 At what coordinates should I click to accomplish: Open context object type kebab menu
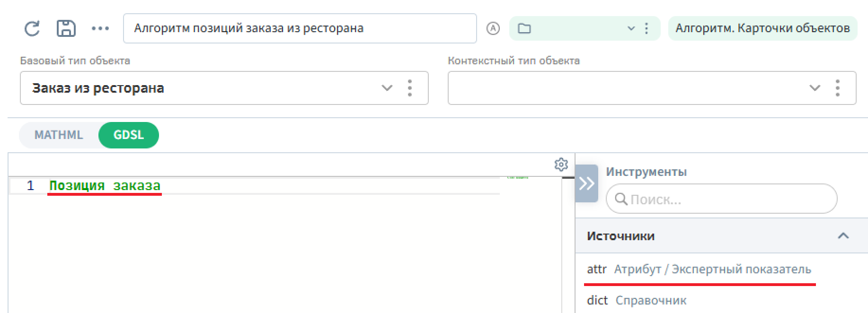(837, 88)
